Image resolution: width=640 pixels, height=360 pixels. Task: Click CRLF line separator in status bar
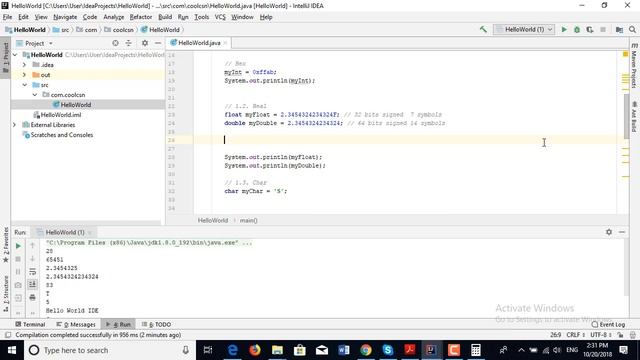pos(576,335)
